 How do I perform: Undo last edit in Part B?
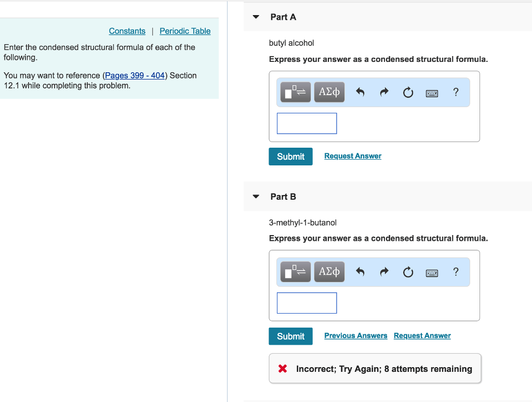(x=360, y=271)
